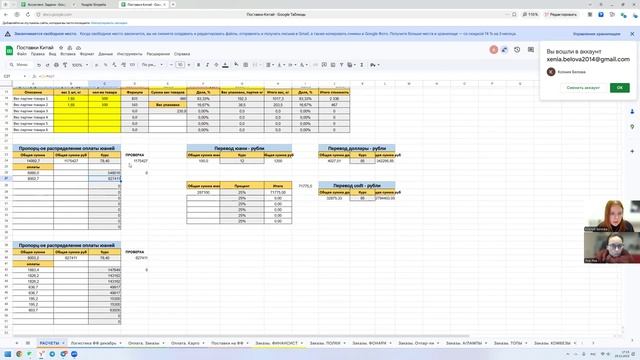The image size is (640, 360).
Task: Open the text color picker
Action: (x=225, y=65)
